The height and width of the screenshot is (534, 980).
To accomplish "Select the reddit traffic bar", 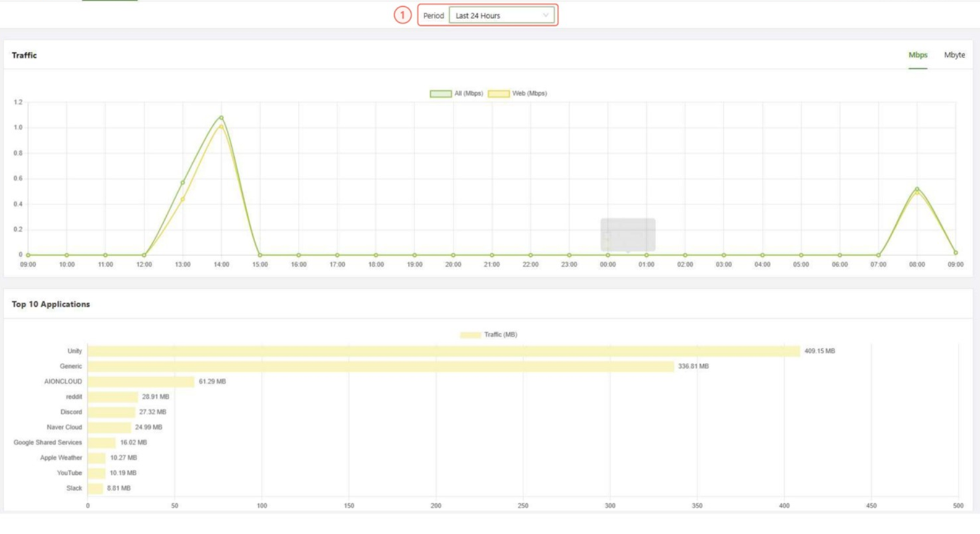I will [112, 397].
